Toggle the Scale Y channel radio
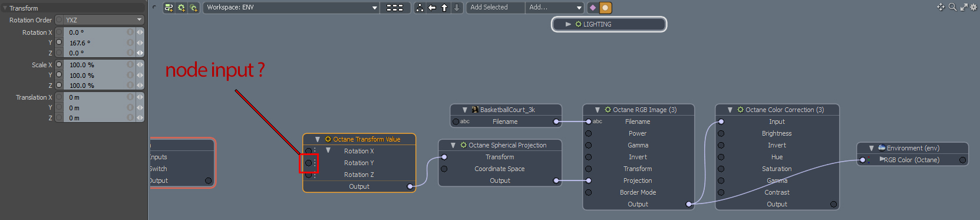 [59, 75]
